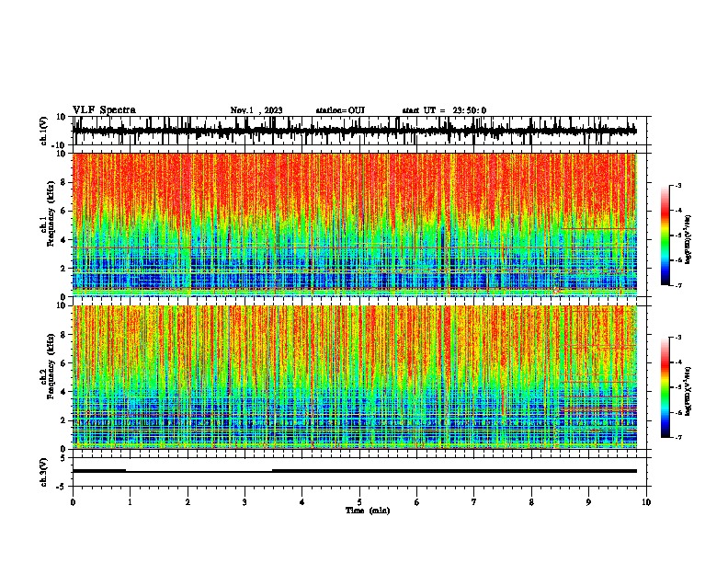
Task: Click the time axis tick label "5"
Action: [x=359, y=501]
